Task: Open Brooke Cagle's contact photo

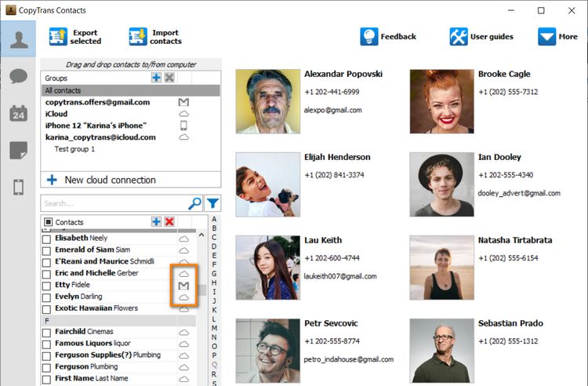Action: point(441,101)
